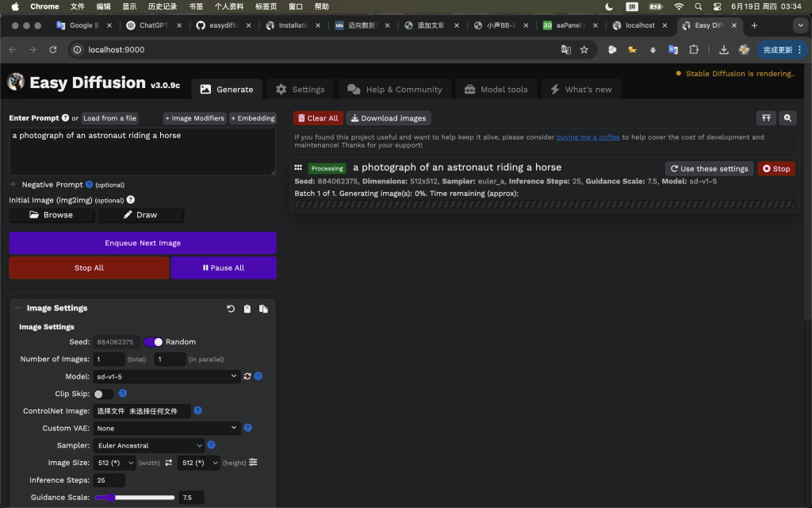Screen dimensions: 812x508
Task: Switch to the Settings tab
Action: (x=301, y=89)
